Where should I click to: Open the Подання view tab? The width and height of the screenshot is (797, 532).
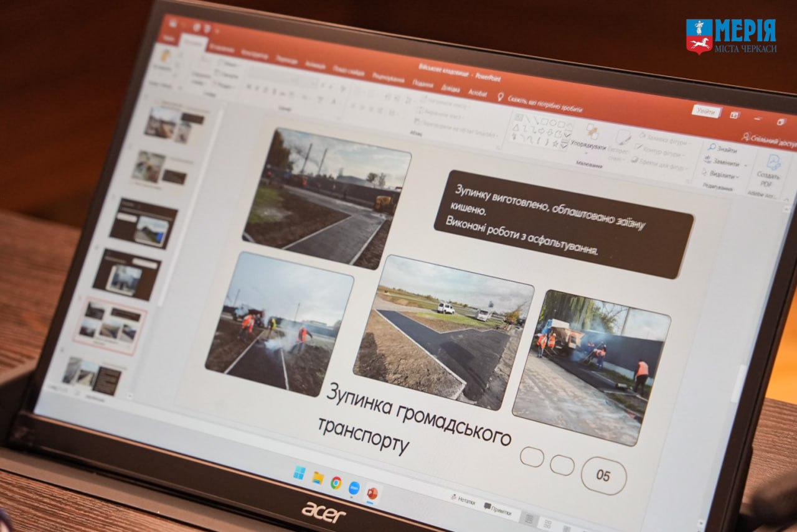(423, 83)
